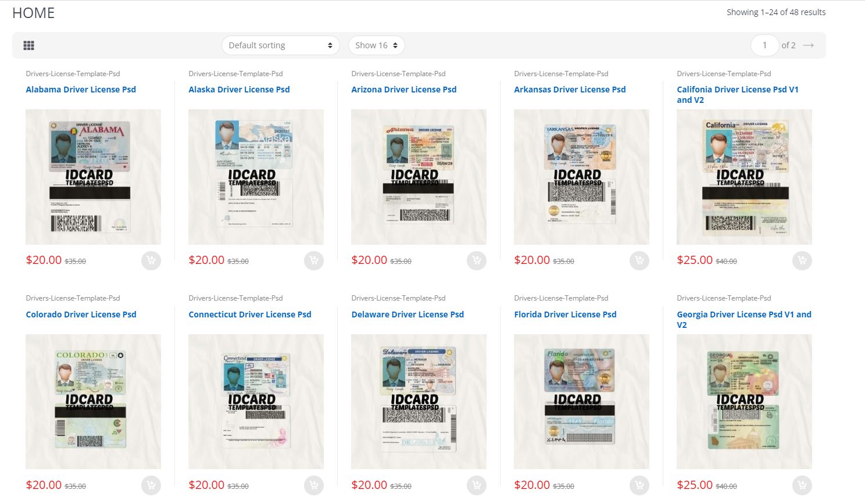Image resolution: width=865 pixels, height=504 pixels.
Task: Add the Alabama item to cart
Action: [x=151, y=260]
